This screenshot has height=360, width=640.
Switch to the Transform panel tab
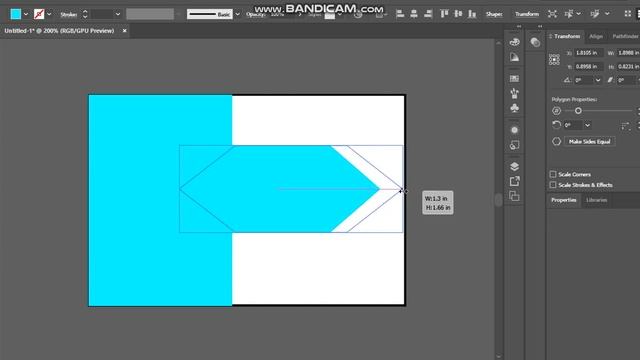[x=567, y=36]
